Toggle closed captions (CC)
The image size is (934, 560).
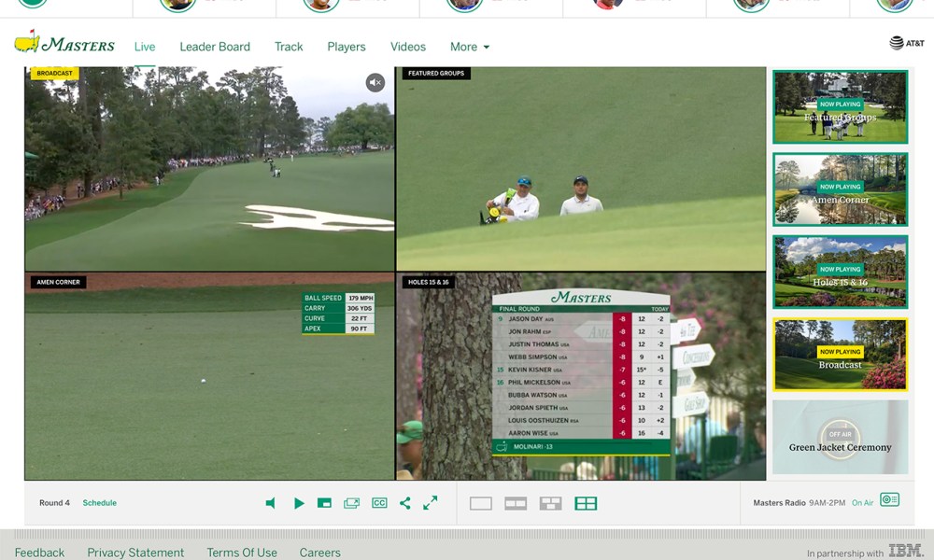[x=379, y=503]
